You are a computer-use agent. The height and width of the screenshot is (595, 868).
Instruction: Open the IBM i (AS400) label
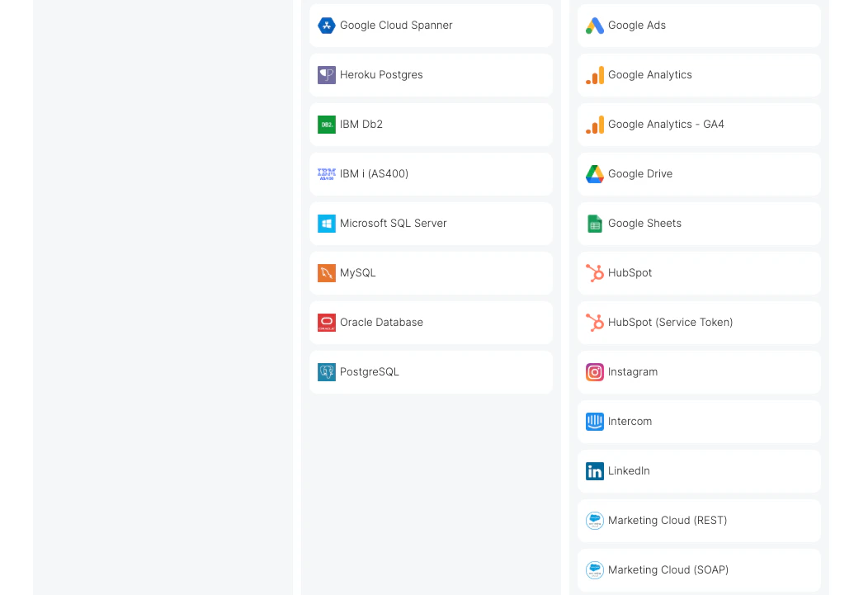375,174
